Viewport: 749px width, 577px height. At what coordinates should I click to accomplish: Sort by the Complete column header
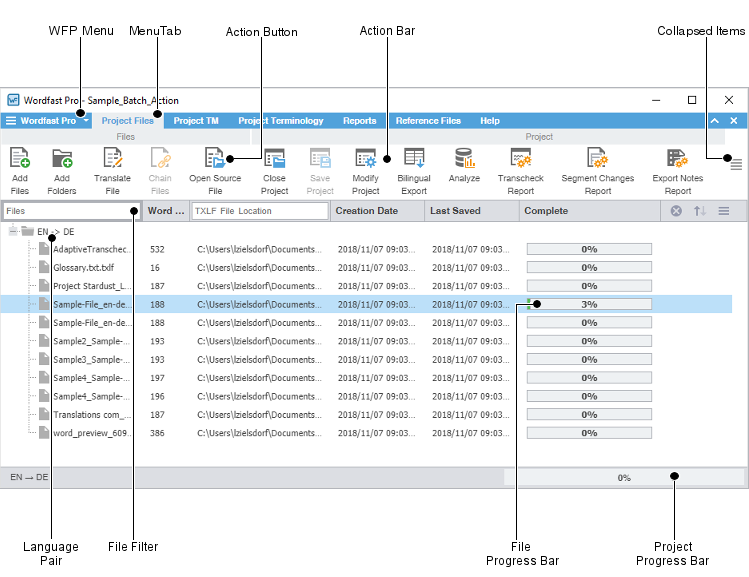pyautogui.click(x=589, y=211)
